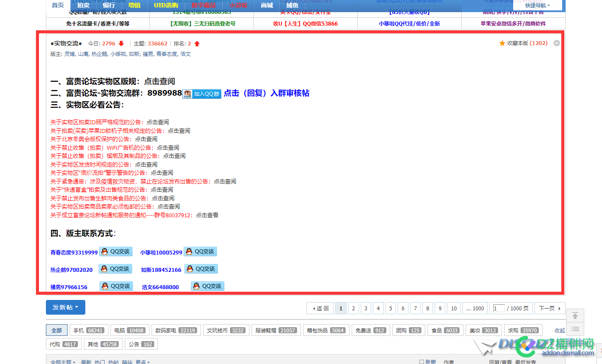Toggle the 新窗 checkbox
This screenshot has width=602, height=364.
click(x=421, y=362)
